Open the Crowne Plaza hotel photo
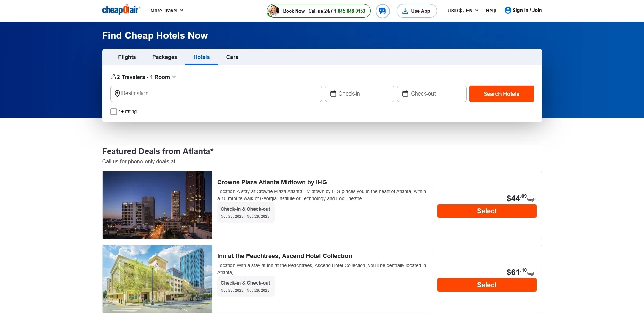 (157, 205)
